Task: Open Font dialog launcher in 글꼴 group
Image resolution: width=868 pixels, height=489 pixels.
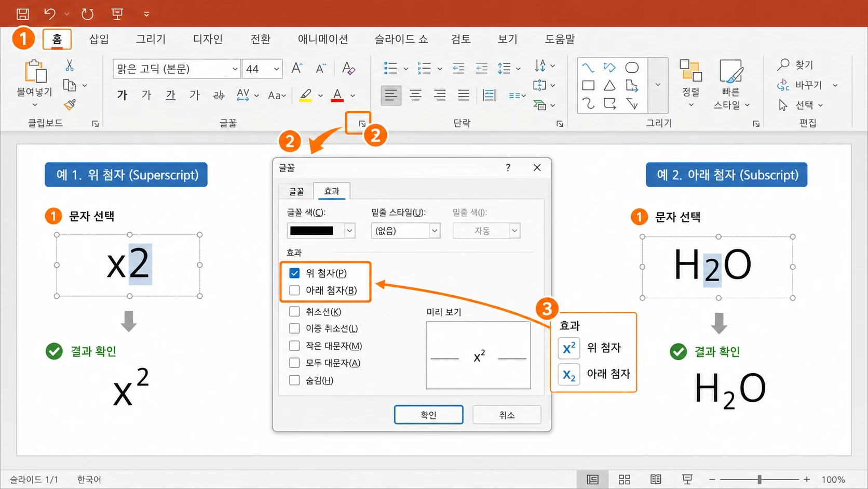Action: tap(362, 124)
